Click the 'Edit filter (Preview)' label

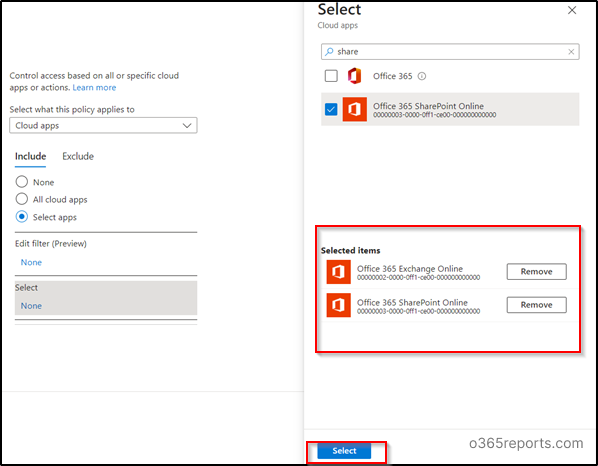click(x=51, y=244)
